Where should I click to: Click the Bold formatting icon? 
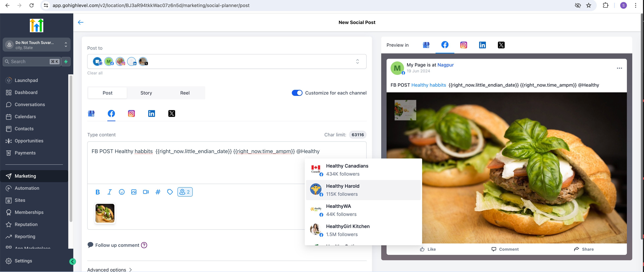click(97, 192)
